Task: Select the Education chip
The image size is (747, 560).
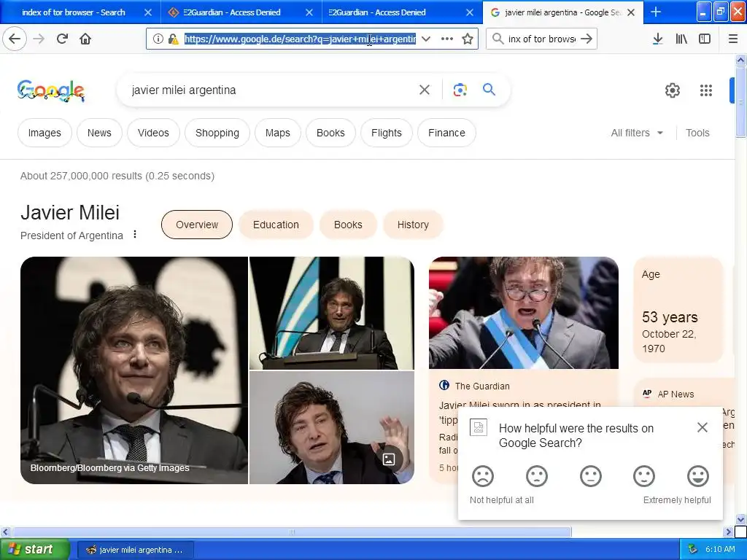Action: [276, 225]
